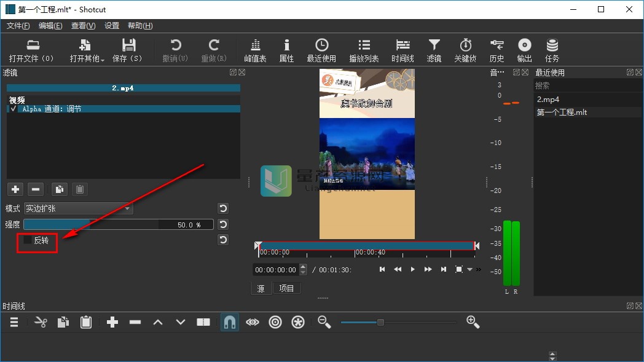
Task: Copy the timeline clip
Action: coord(63,323)
